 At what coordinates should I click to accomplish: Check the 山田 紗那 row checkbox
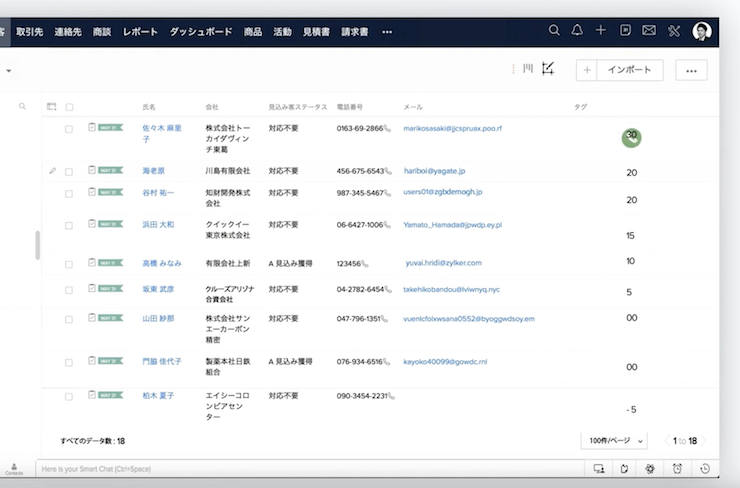[x=69, y=320]
